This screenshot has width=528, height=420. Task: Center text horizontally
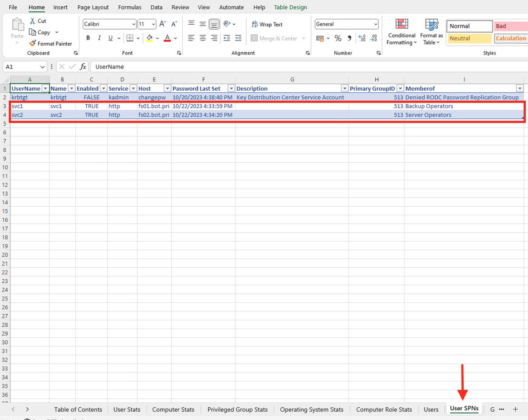202,38
